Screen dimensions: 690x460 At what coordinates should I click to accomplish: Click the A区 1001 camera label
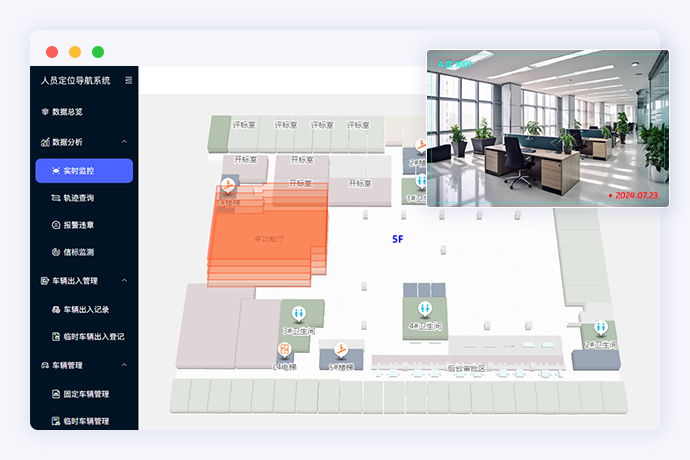[455, 64]
